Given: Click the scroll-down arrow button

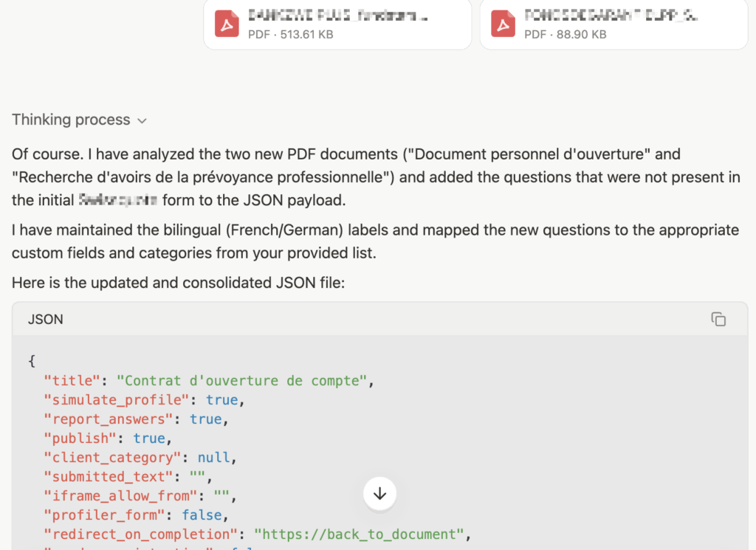Looking at the screenshot, I should pos(379,493).
